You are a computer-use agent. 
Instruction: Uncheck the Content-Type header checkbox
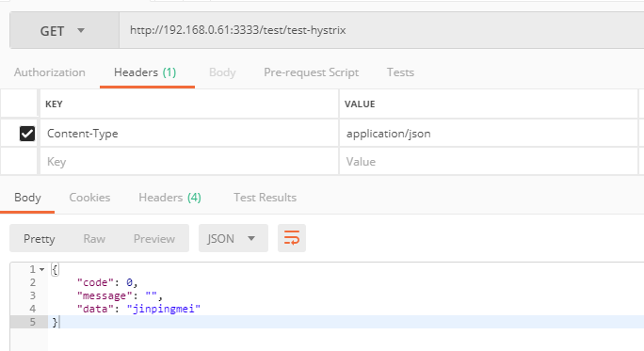coord(27,134)
